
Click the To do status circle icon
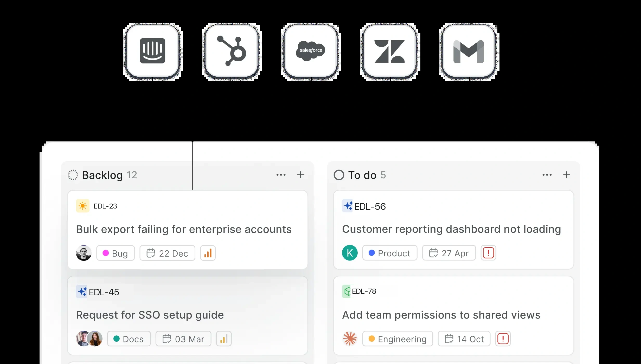click(x=339, y=175)
